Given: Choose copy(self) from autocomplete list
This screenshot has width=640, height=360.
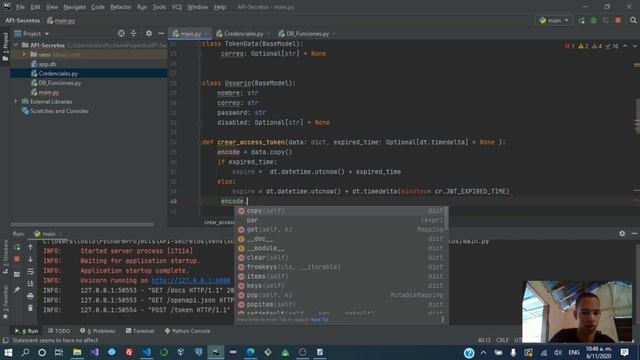Looking at the screenshot, I should (340, 211).
